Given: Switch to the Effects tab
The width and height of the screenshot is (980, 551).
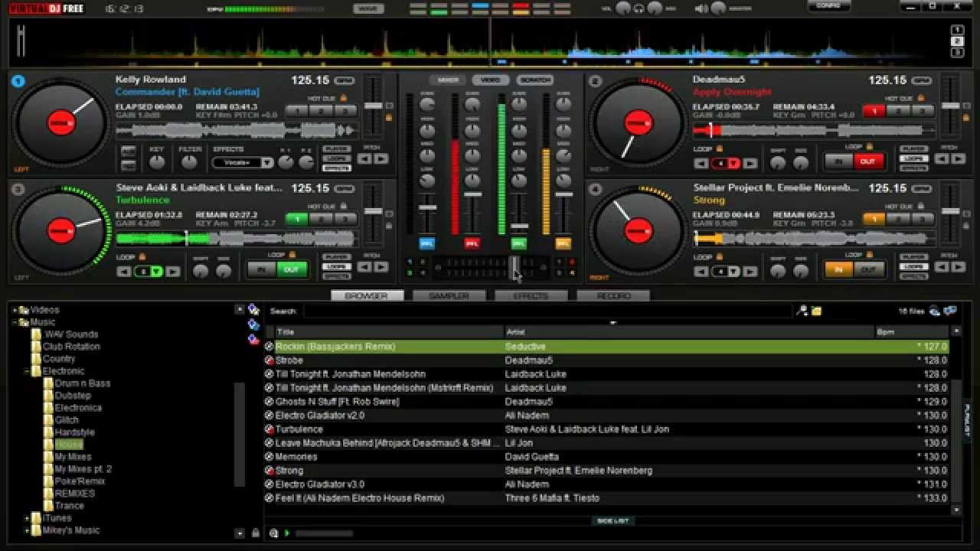Looking at the screenshot, I should [x=531, y=295].
